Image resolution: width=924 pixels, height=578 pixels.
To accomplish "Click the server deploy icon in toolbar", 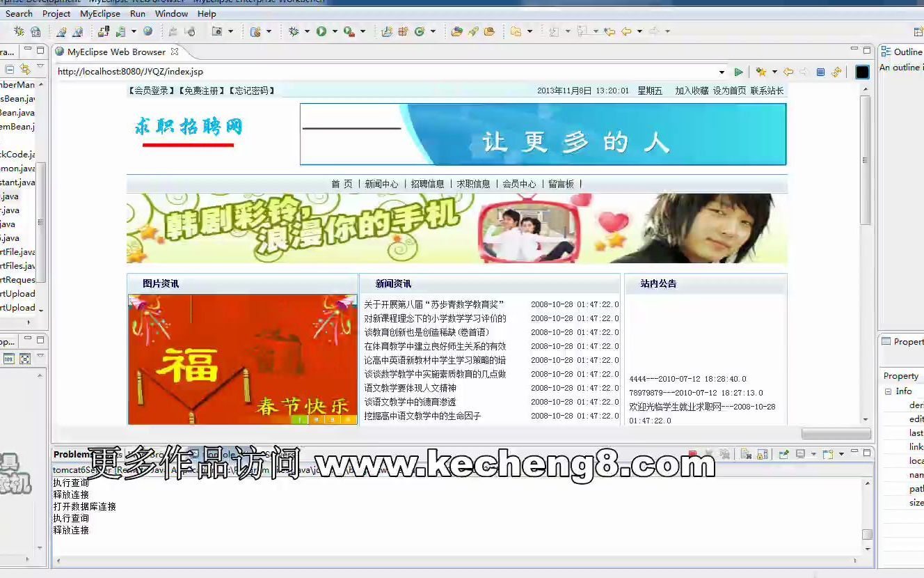I will click(104, 31).
